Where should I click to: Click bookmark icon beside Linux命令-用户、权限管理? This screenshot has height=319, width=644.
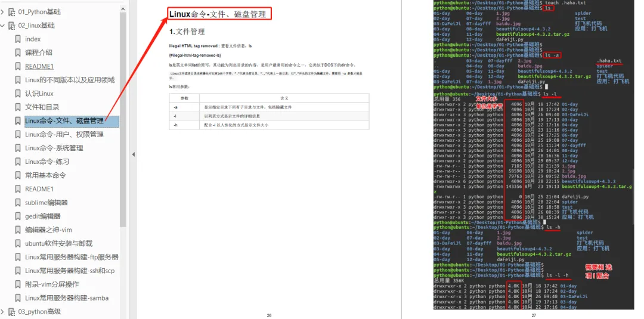(x=18, y=135)
